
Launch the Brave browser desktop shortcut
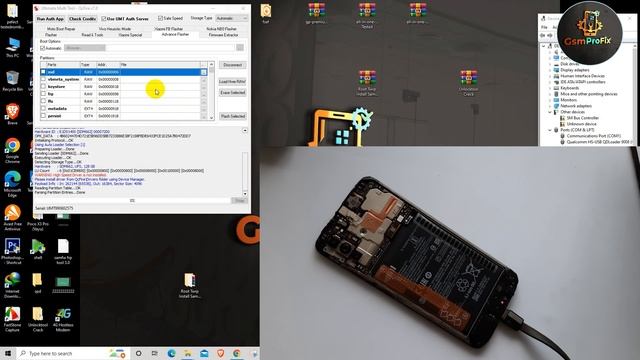click(12, 114)
